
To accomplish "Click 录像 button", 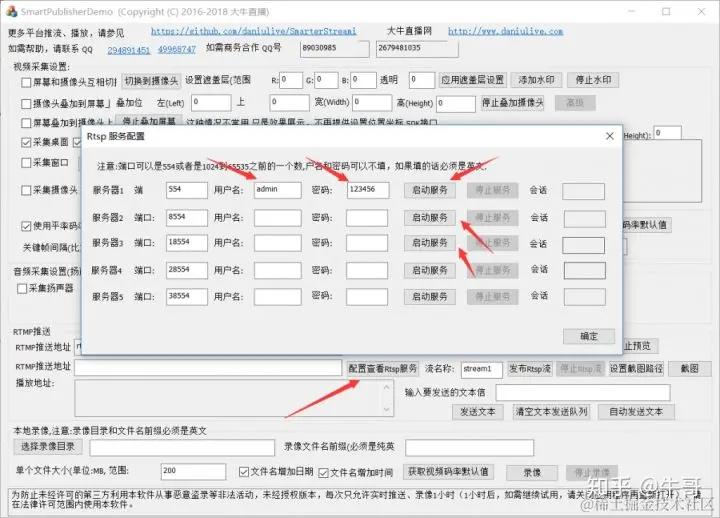I will point(532,473).
